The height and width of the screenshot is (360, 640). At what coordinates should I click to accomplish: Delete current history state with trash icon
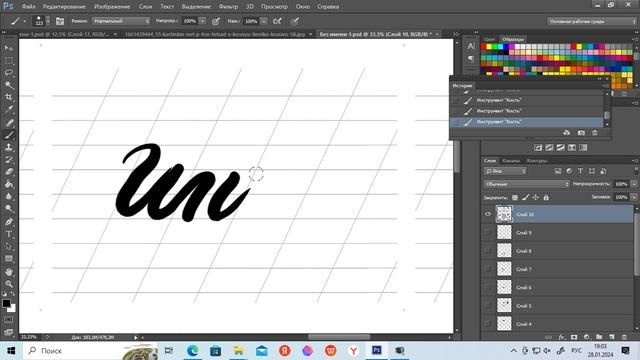coord(595,133)
